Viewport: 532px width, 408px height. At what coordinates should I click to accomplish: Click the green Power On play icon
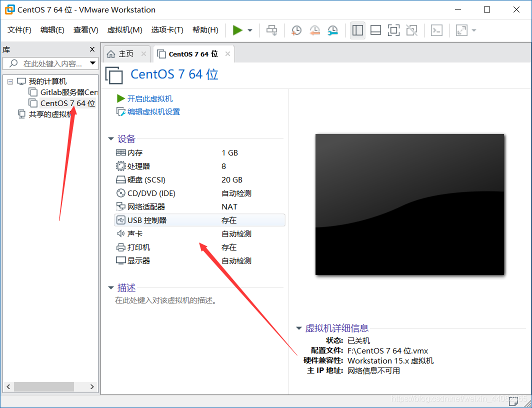(237, 30)
